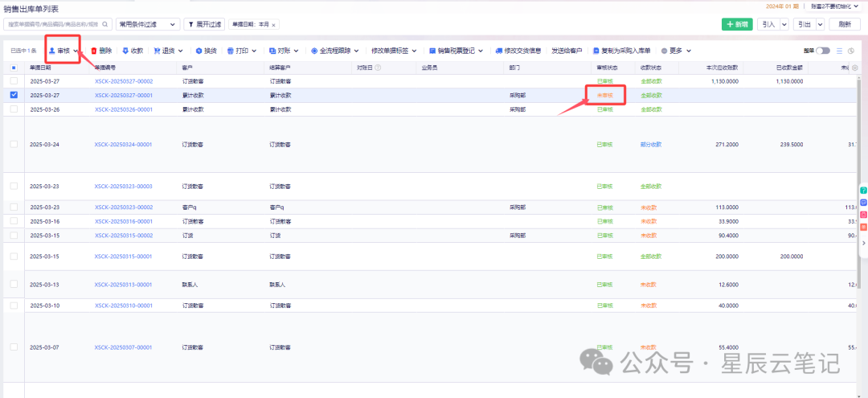The height and width of the screenshot is (398, 868).
Task: Click the 收款 toolbar icon
Action: point(125,51)
